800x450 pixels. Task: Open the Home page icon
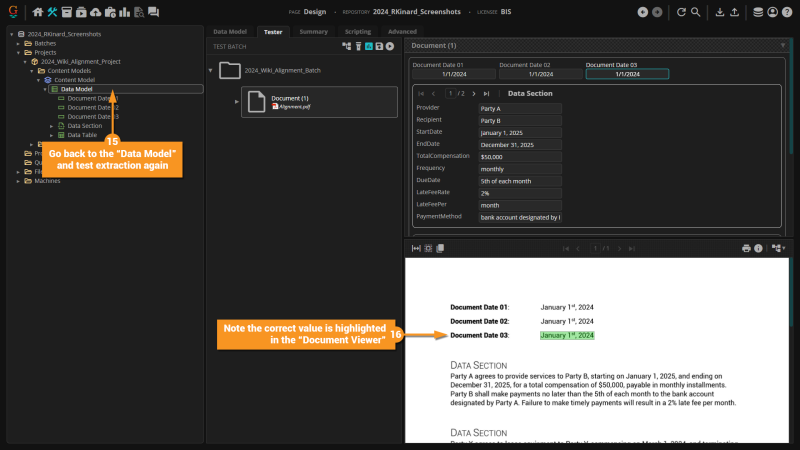pyautogui.click(x=38, y=12)
